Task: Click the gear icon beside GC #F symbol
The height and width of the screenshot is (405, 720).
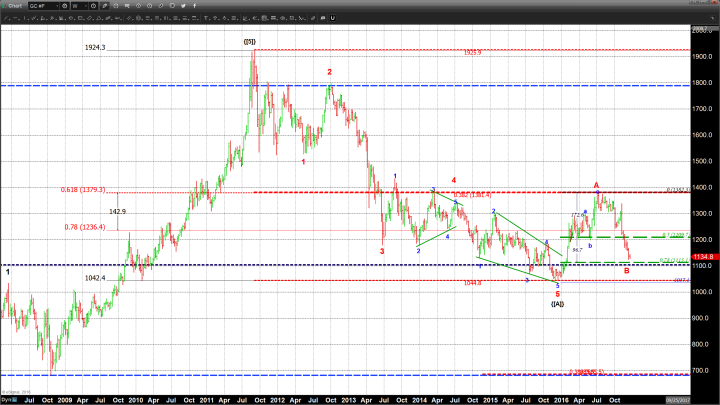Action: click(63, 6)
